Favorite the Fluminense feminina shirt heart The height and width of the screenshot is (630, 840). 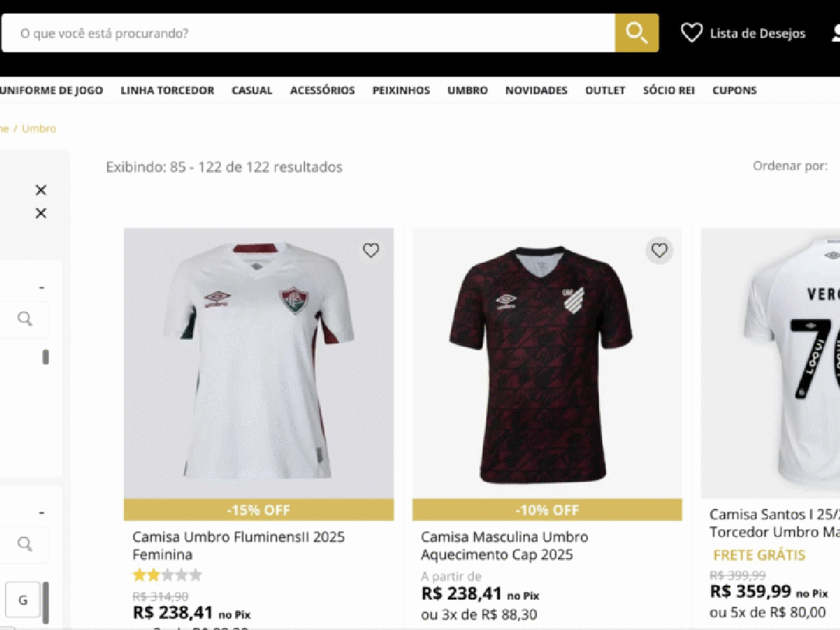tap(371, 250)
